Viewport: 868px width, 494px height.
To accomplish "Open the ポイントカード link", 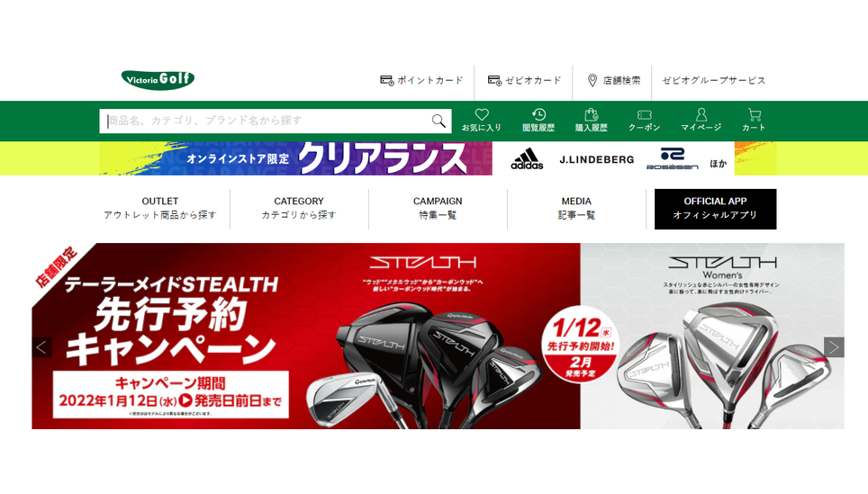I will point(421,81).
